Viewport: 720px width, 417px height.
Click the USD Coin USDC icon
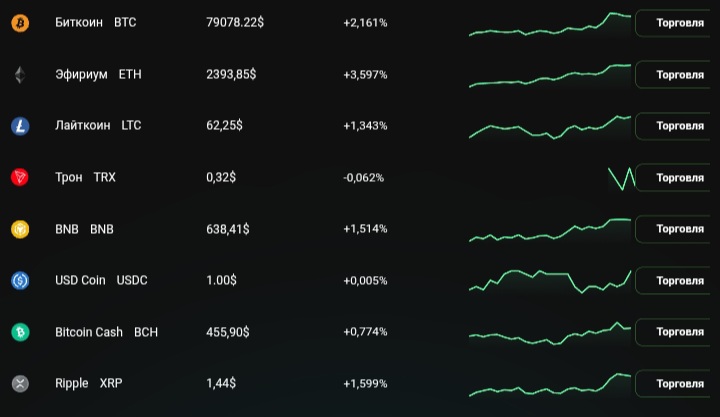pos(20,281)
